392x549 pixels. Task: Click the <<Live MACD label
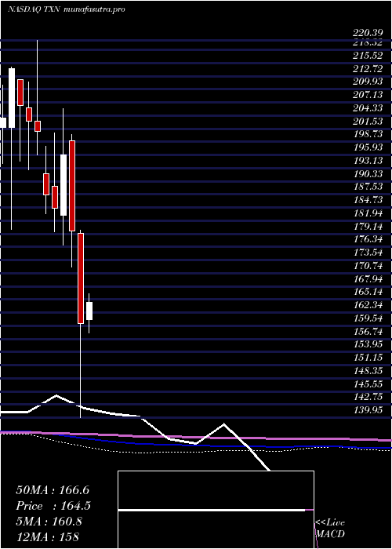330,528
